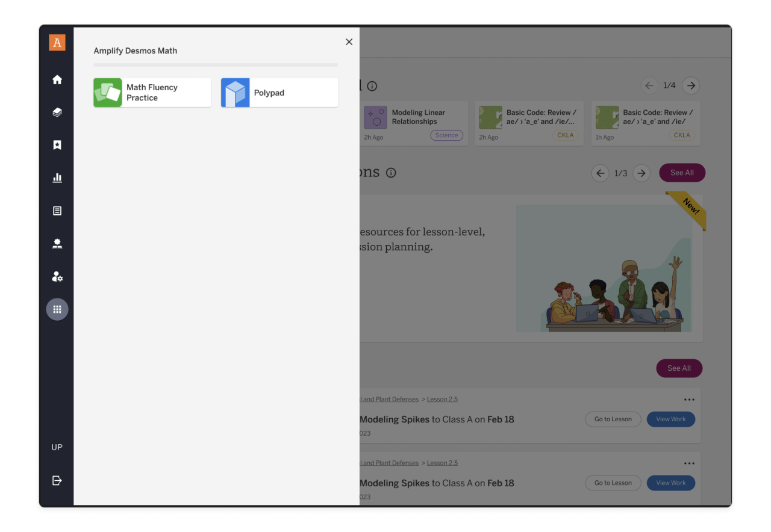Close the Amplify Desmos Math panel
This screenshot has height=532, width=771.
349,42
